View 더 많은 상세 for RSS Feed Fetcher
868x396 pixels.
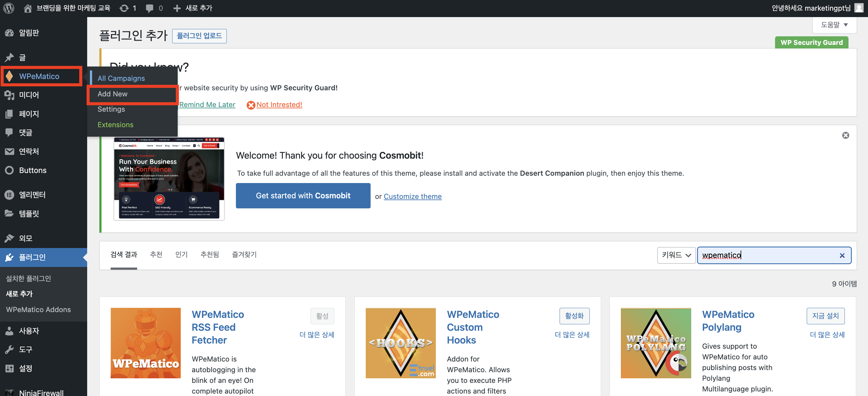point(317,335)
